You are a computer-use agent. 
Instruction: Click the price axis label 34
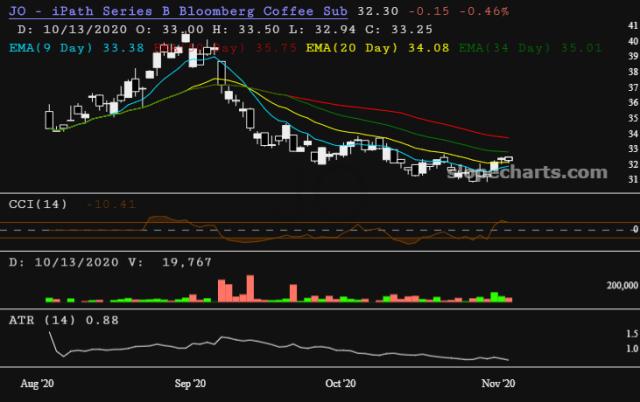(x=633, y=133)
